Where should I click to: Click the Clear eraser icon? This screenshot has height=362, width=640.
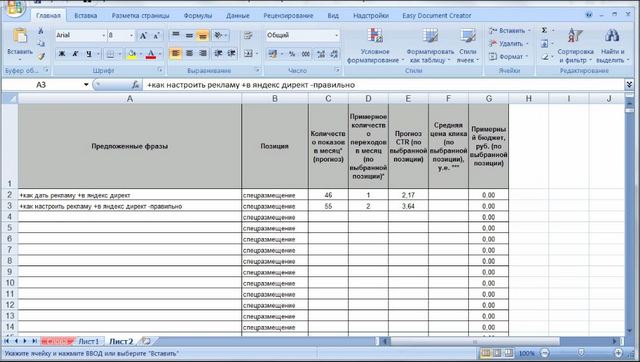tap(544, 57)
